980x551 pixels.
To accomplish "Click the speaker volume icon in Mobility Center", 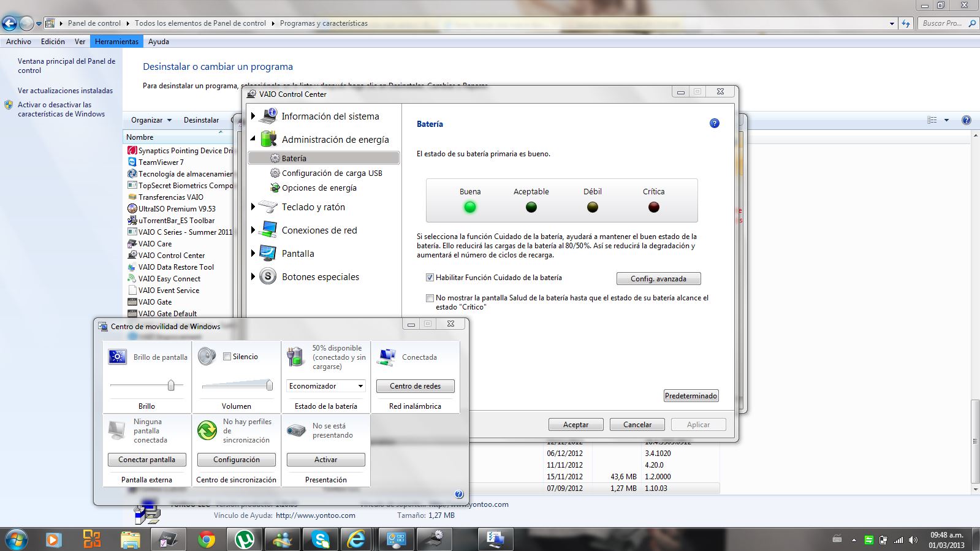I will (x=207, y=357).
